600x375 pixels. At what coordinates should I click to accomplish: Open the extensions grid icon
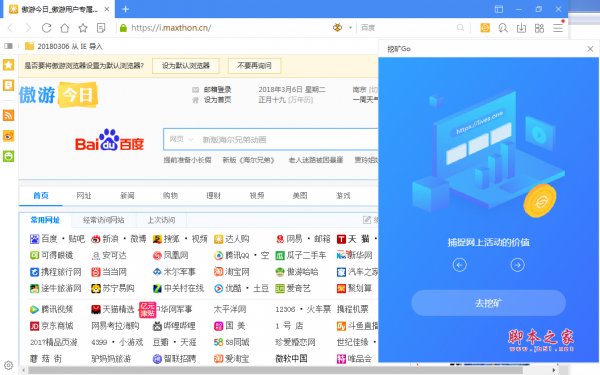coord(540,28)
